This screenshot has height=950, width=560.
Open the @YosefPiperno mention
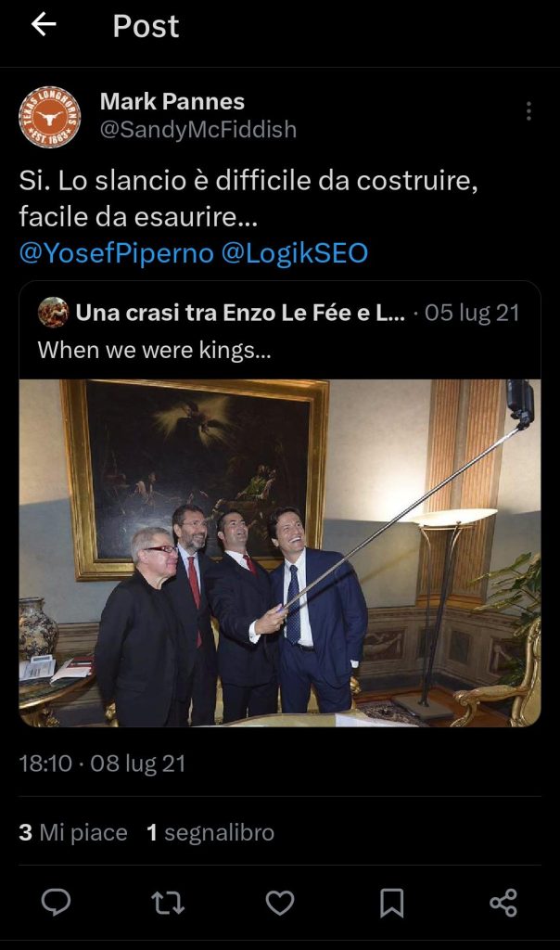[116, 253]
